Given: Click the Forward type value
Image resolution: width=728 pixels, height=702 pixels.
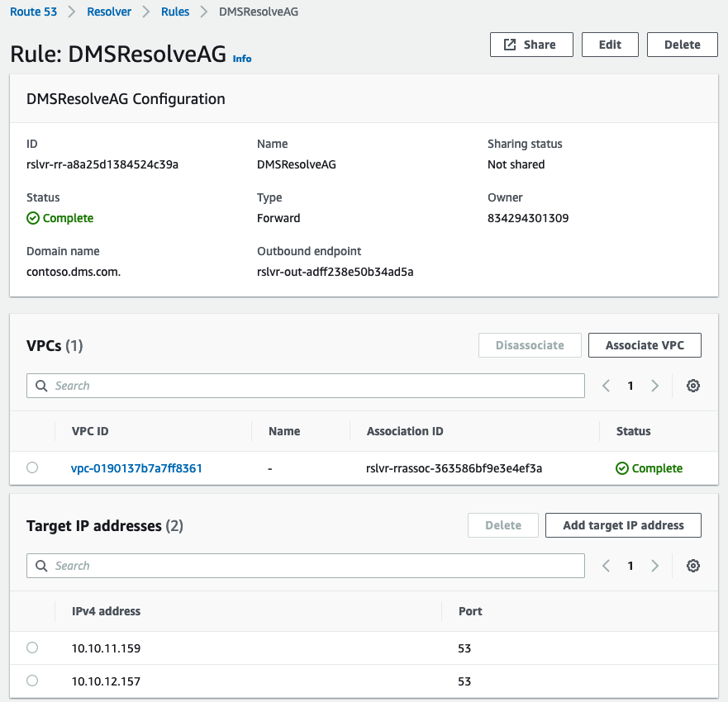Looking at the screenshot, I should click(x=278, y=218).
